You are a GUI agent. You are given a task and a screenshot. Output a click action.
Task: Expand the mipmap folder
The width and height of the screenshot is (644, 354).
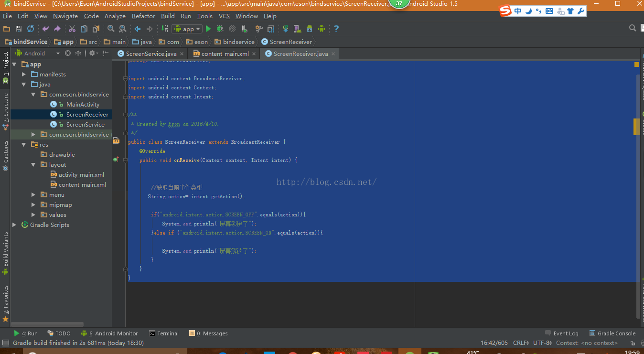(33, 205)
